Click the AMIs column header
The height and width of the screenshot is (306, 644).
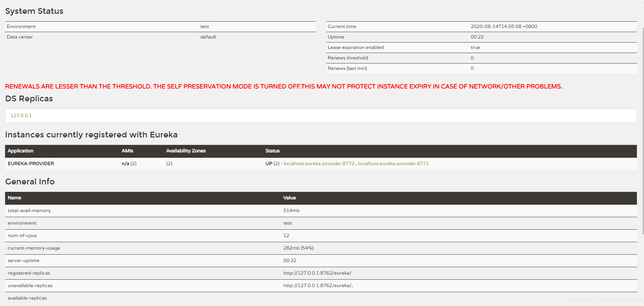click(128, 151)
